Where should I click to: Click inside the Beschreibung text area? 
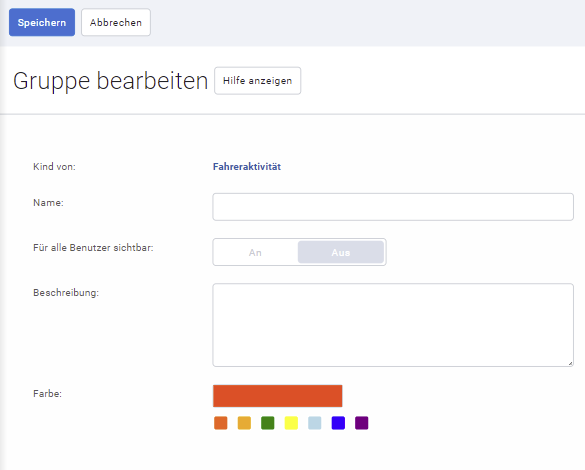[x=393, y=325]
